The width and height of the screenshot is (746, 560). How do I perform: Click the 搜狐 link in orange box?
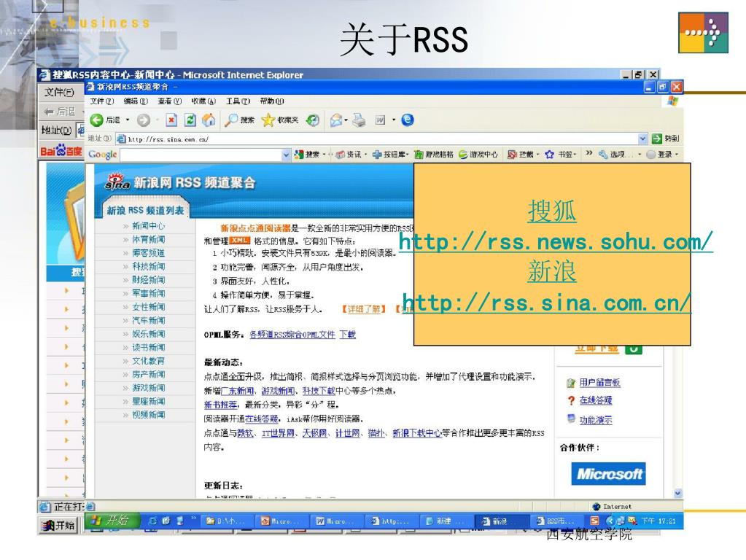(552, 210)
